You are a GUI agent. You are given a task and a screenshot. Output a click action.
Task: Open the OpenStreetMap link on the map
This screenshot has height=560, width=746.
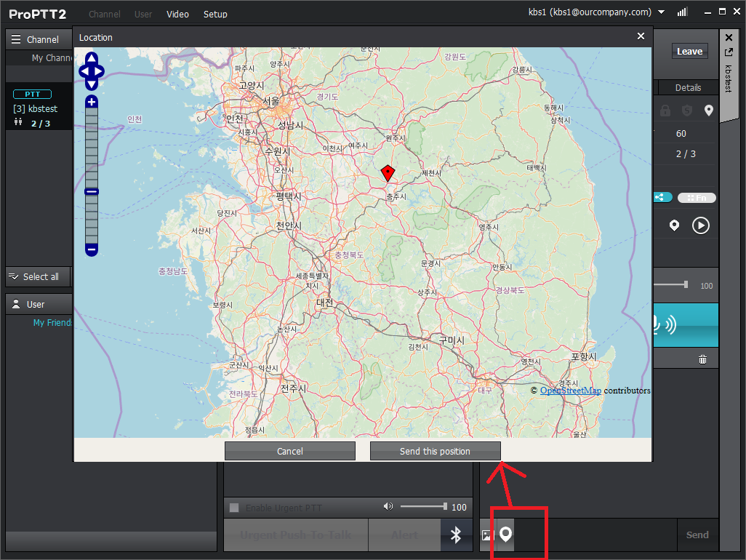[570, 391]
